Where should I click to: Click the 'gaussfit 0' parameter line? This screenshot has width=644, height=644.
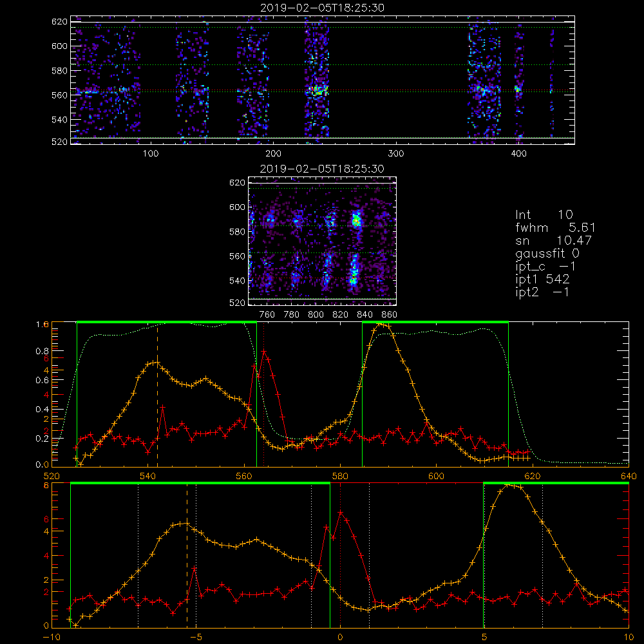click(x=547, y=253)
